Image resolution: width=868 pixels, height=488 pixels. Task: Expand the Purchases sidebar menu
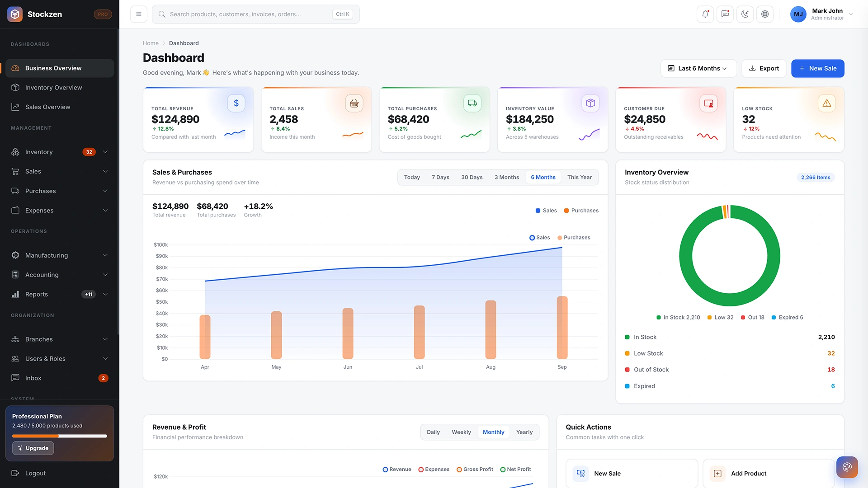(x=60, y=191)
